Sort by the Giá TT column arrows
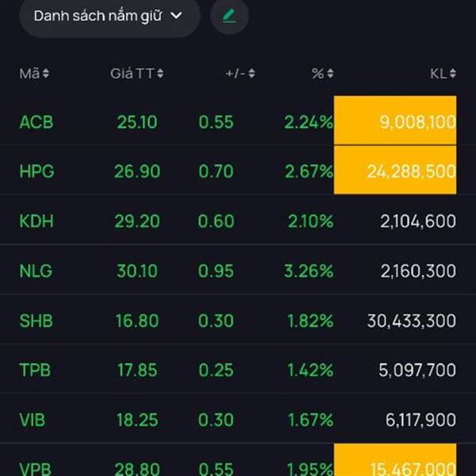 pyautogui.click(x=160, y=74)
